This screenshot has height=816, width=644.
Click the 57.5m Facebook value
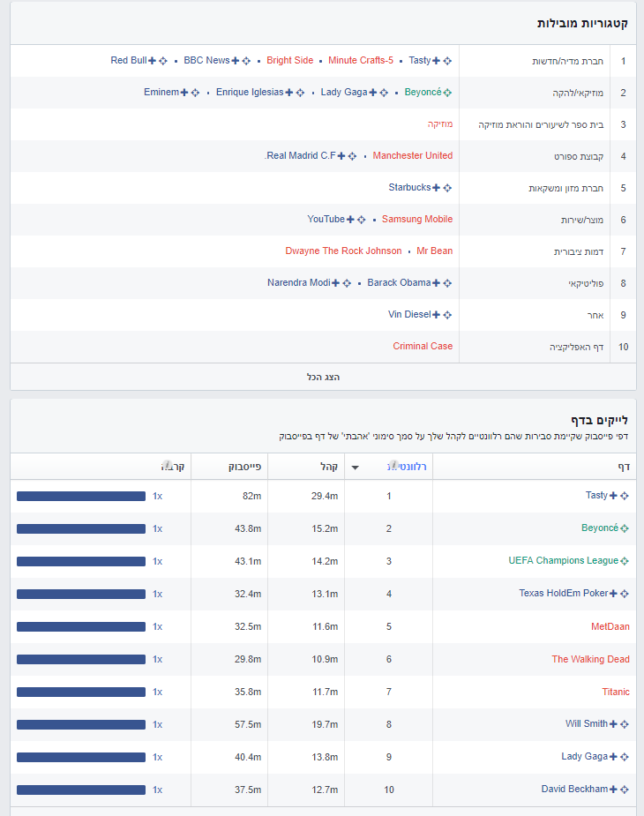pyautogui.click(x=248, y=724)
